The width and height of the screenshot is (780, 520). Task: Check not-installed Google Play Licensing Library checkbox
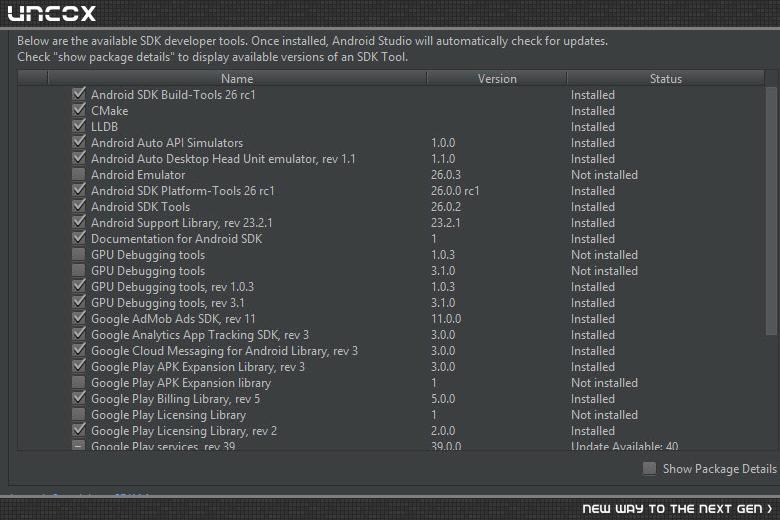click(x=79, y=414)
